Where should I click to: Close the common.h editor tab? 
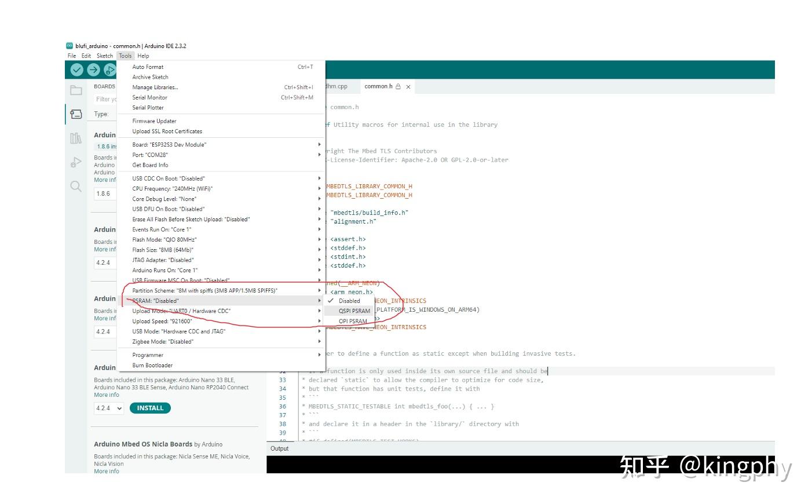point(408,87)
